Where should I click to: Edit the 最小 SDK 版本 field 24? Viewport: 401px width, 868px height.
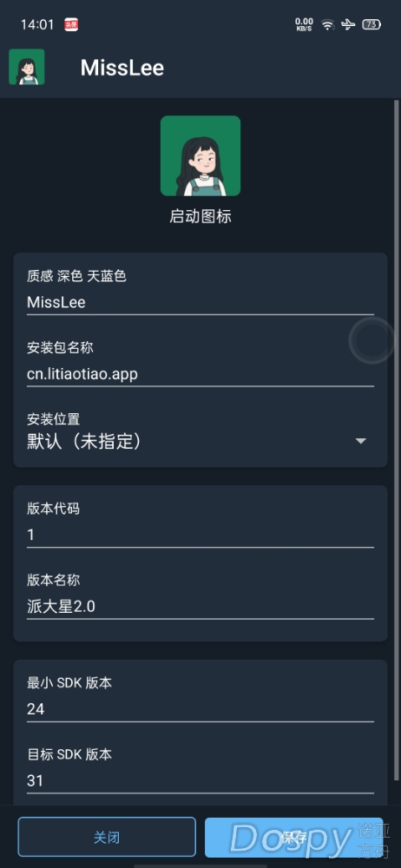coord(200,709)
